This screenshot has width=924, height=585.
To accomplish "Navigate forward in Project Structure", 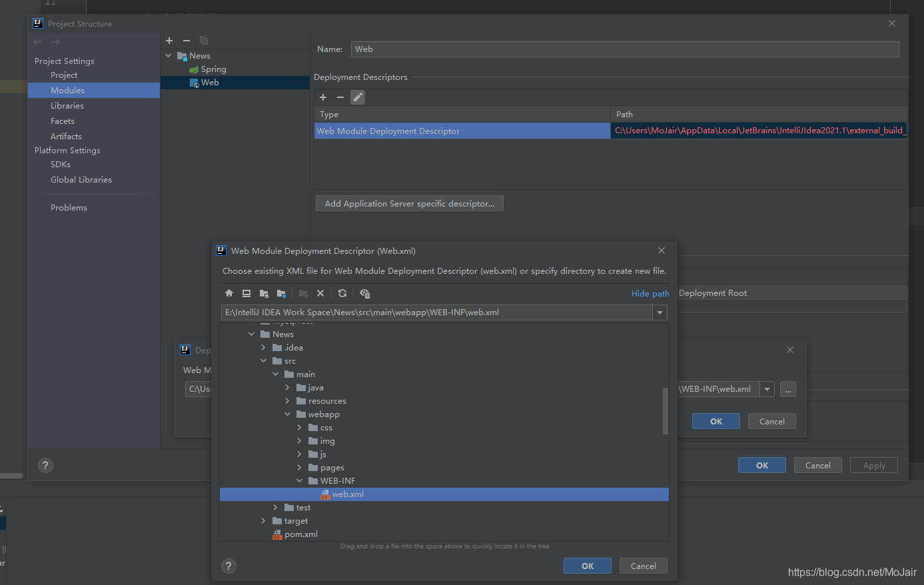I will [55, 42].
